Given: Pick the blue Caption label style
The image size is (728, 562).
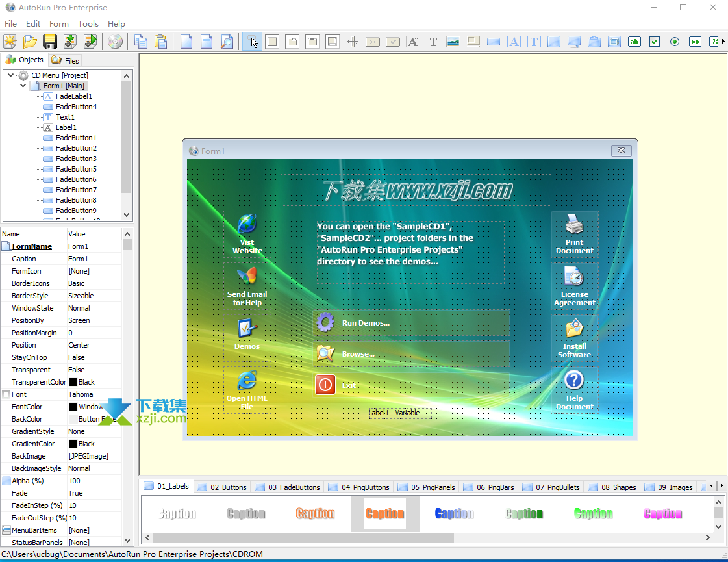Looking at the screenshot, I should click(454, 514).
